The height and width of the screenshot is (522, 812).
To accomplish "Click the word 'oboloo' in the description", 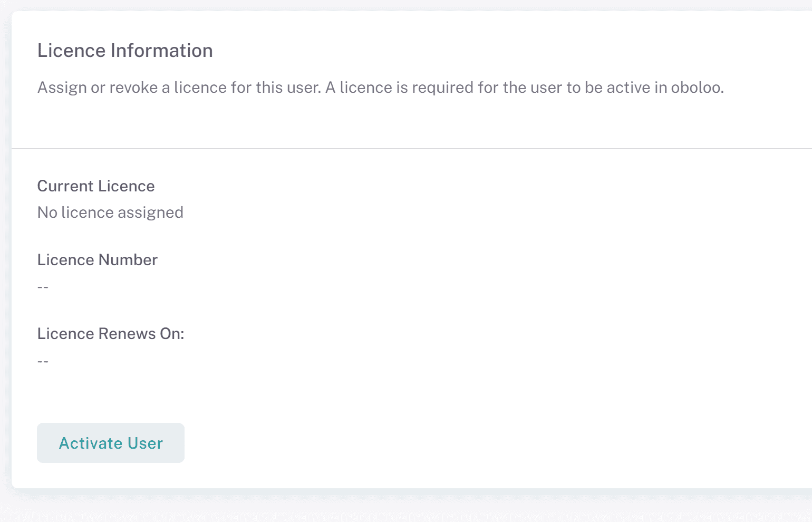I will [697, 88].
